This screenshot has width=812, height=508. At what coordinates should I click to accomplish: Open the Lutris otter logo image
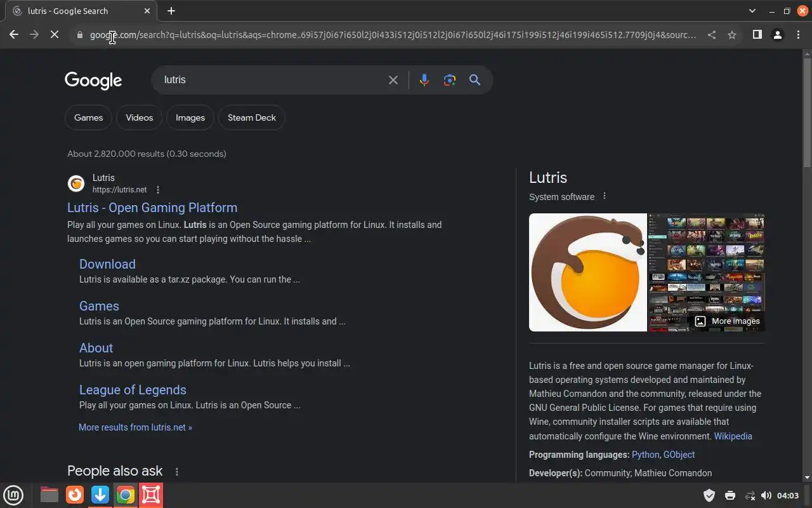point(588,272)
